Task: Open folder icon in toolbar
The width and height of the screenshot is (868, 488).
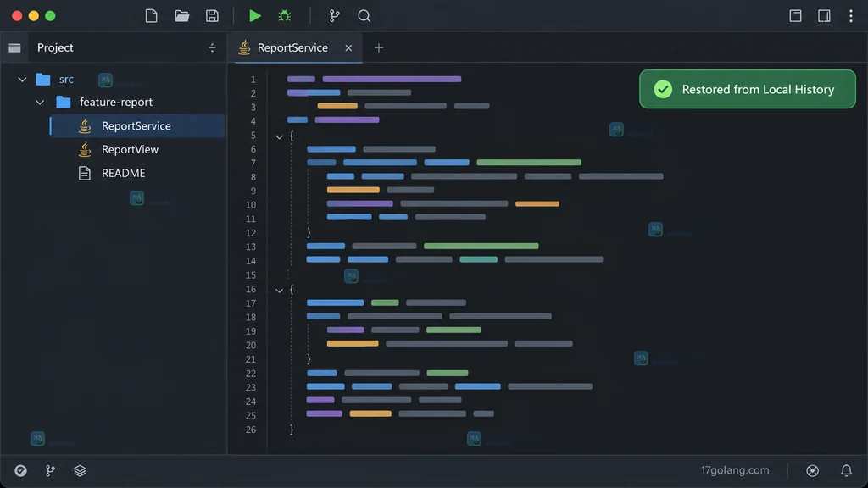Action: point(182,16)
